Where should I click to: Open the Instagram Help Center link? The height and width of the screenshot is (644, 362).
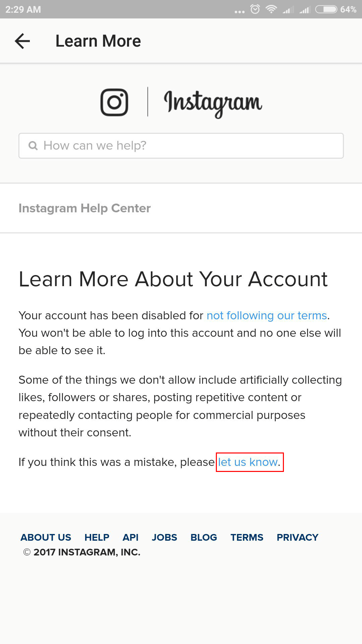(x=84, y=208)
